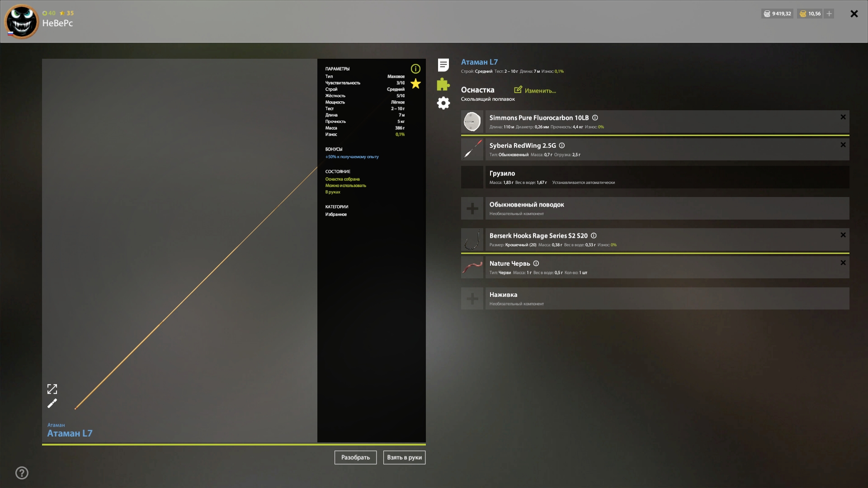
Task: Remove the Berserk Hooks Rage Series hook
Action: pos(843,235)
